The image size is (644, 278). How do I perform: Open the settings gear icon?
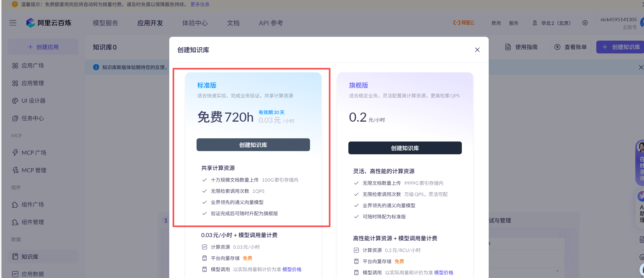(x=585, y=23)
